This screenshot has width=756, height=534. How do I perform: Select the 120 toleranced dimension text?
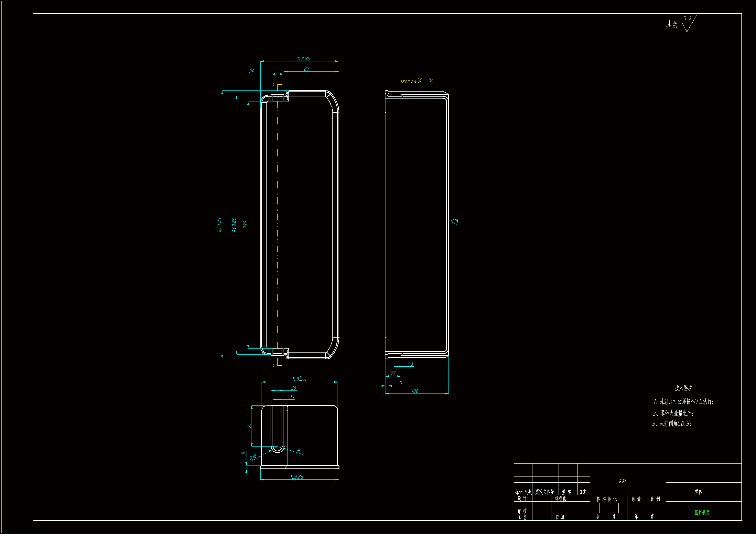299,379
